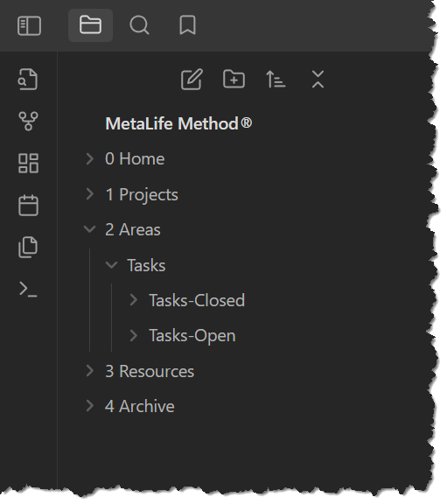Open the quick switcher file-search icon

click(28, 79)
